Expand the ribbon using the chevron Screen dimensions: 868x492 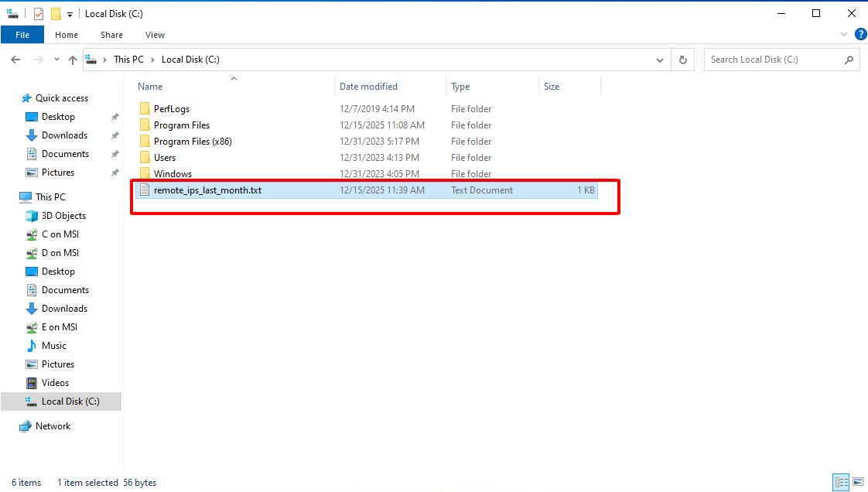coord(844,35)
